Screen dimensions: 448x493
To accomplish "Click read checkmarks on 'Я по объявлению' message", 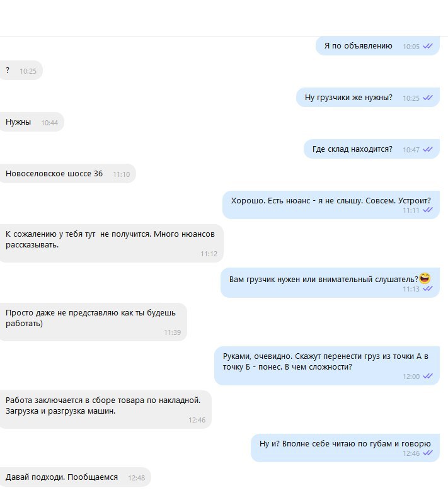I will click(x=428, y=46).
